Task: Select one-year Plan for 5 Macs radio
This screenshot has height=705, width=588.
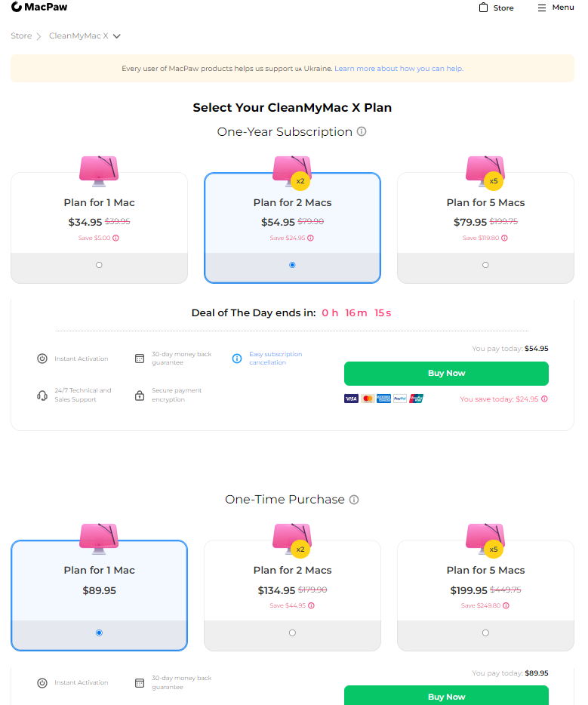Action: [485, 265]
